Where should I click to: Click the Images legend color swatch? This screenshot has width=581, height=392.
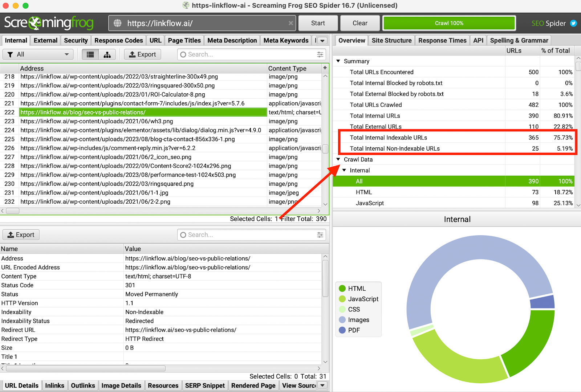point(342,320)
